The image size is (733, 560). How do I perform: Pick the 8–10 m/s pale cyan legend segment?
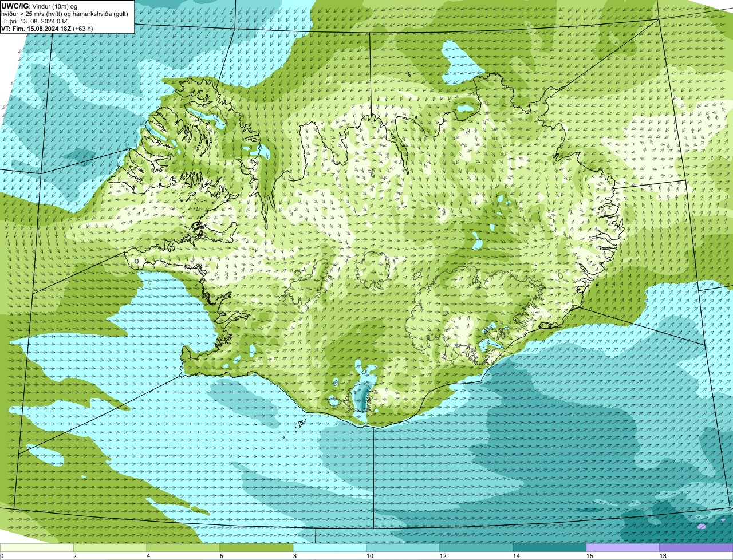pyautogui.click(x=330, y=548)
